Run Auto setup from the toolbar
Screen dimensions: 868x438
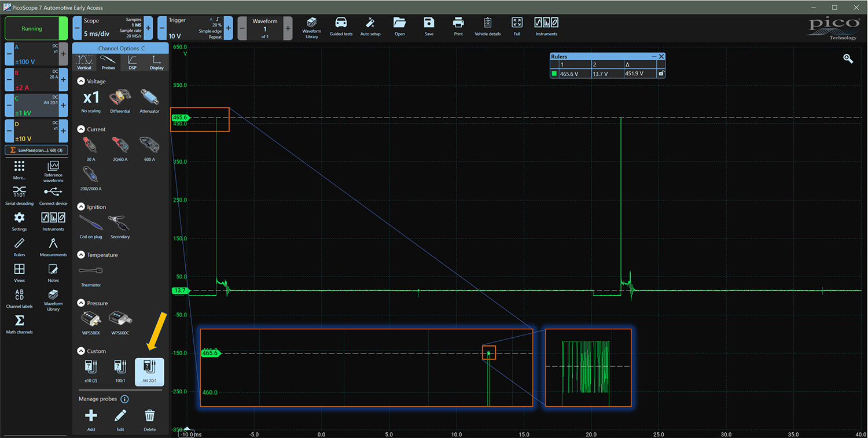(x=370, y=26)
